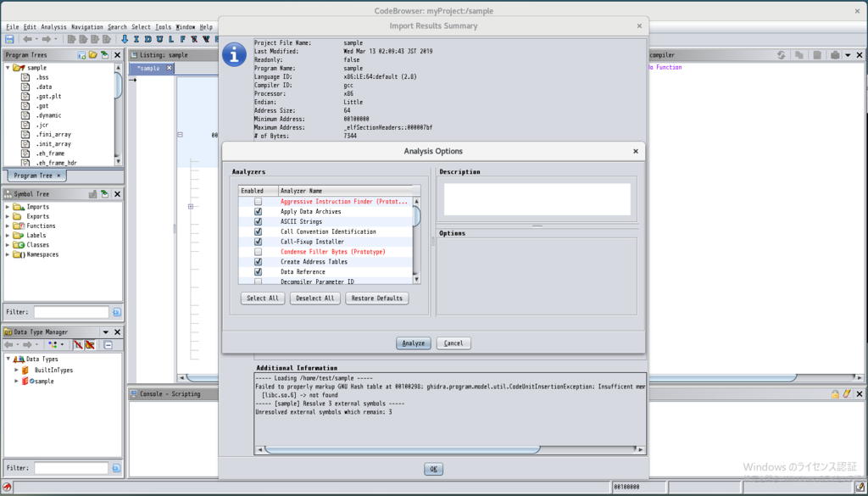Image resolution: width=868 pixels, height=496 pixels.
Task: Click navigation toggle icon in Program Trees header
Action: (104, 55)
